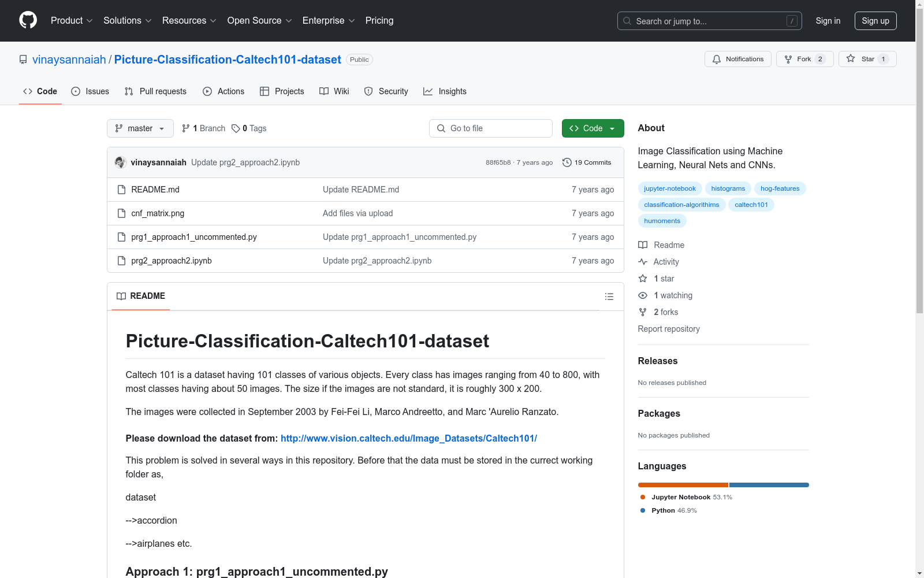Open the Activity pulse link

coord(658,262)
